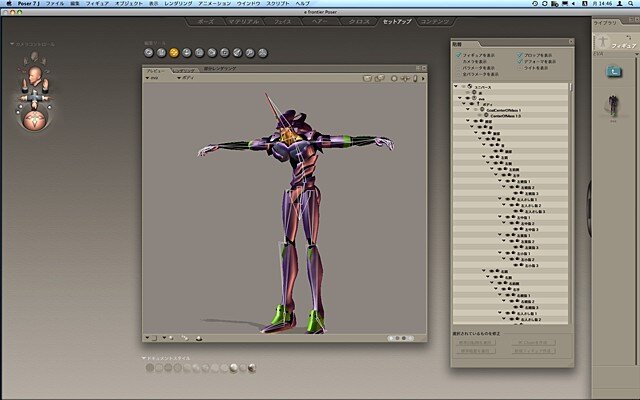Select the Translate In/Out editing tool
Viewport: 640px width, 400px height.
click(x=187, y=53)
